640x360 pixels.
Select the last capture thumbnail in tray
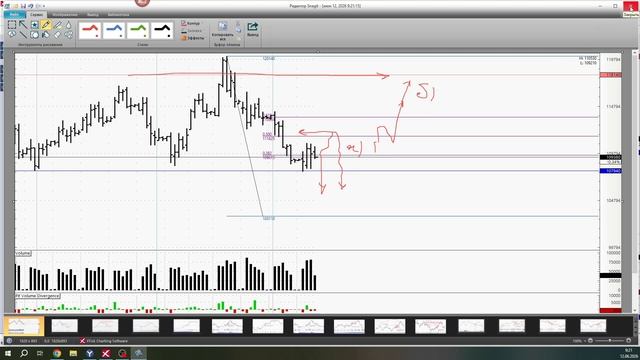[x=593, y=326]
